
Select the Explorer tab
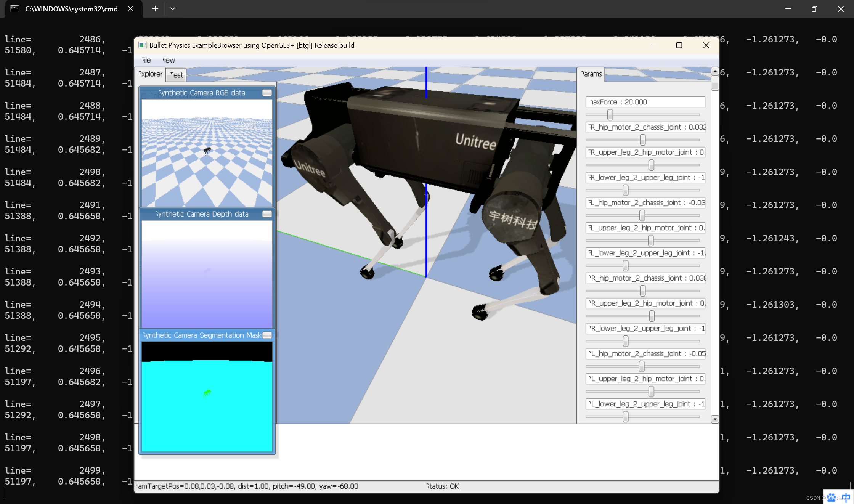pos(151,74)
